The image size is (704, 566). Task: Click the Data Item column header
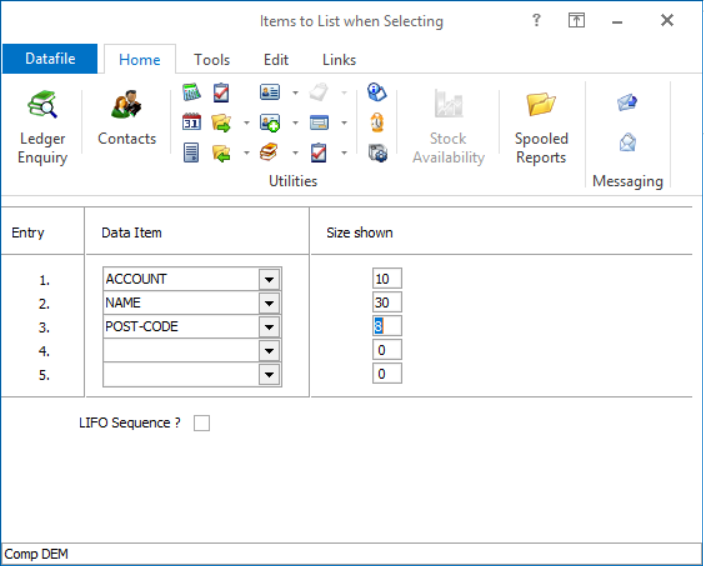coord(132,233)
